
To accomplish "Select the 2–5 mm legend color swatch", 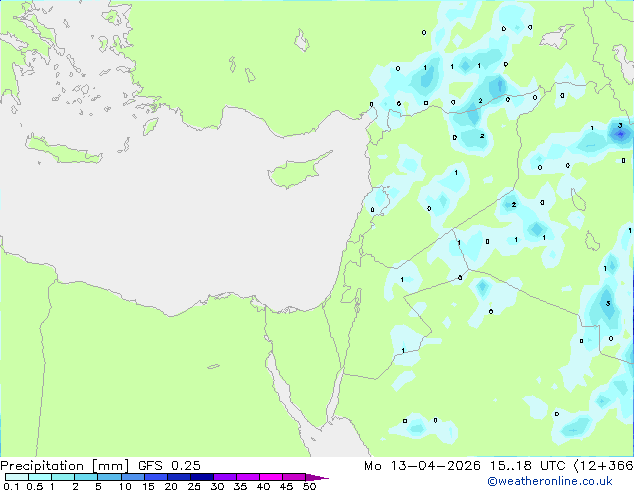I will click(86, 477).
